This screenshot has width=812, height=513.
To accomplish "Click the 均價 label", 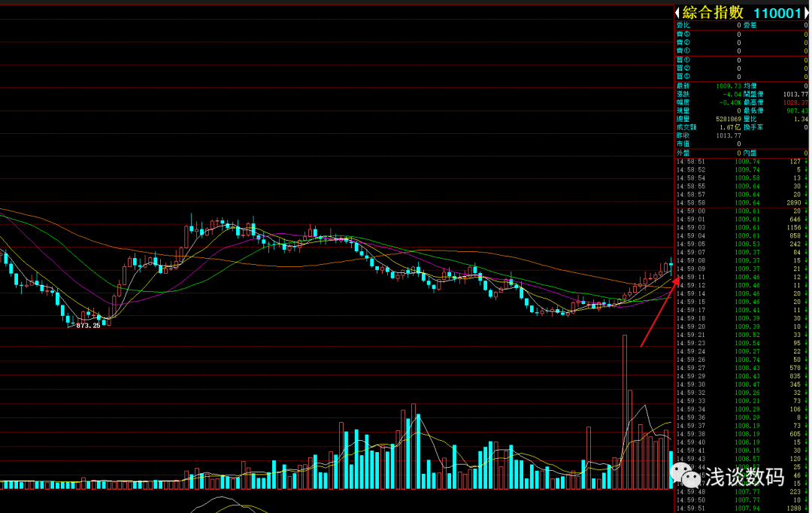I will 750,86.
